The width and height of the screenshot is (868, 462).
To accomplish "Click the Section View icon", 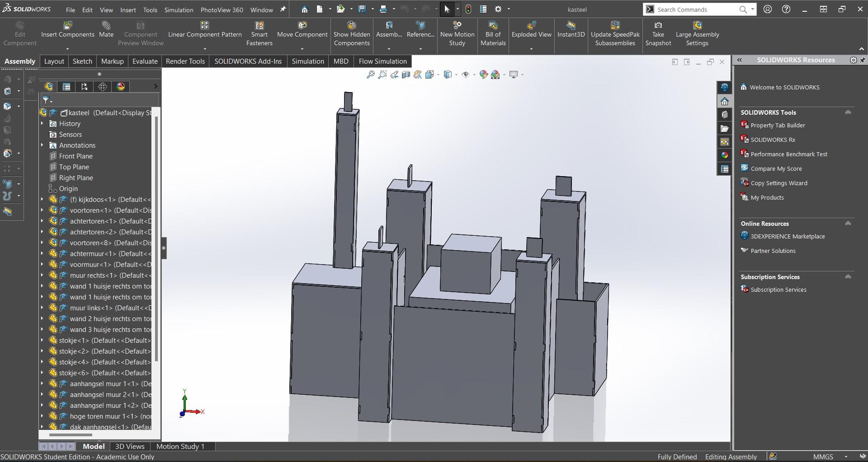I will [406, 75].
